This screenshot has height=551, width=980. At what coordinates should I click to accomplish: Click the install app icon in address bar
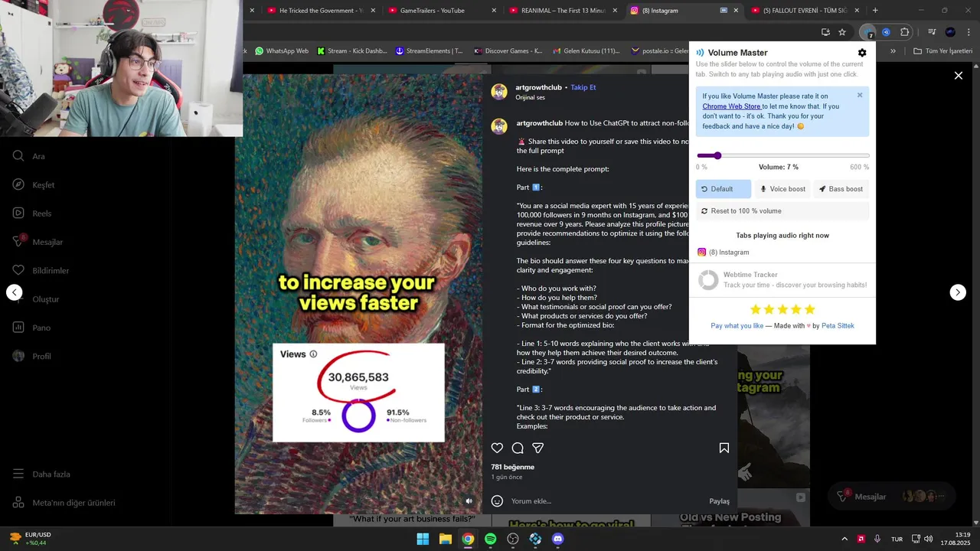tap(825, 32)
